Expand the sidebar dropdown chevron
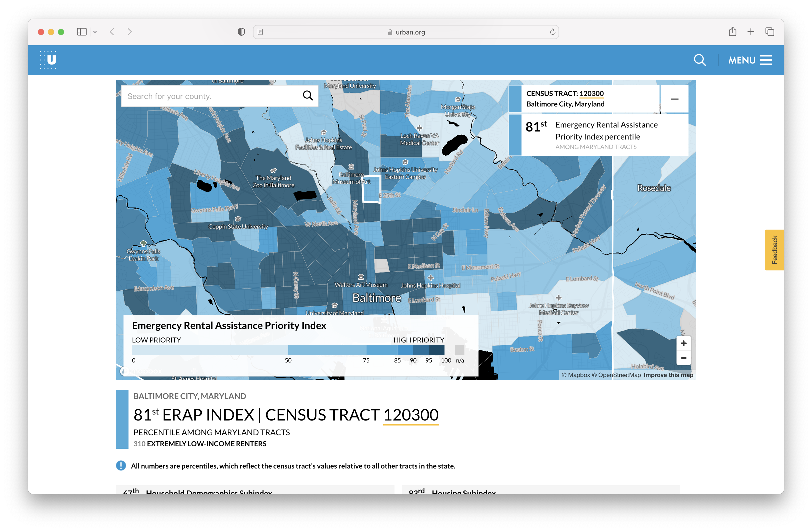Image resolution: width=812 pixels, height=531 pixels. [95, 32]
